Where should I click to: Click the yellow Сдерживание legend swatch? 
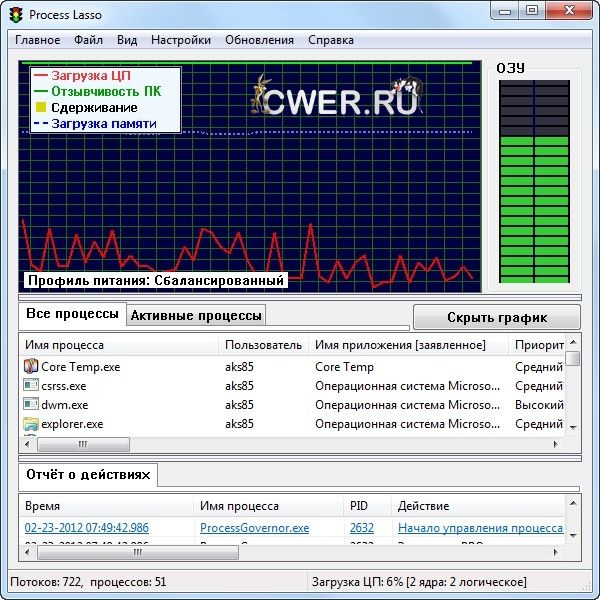[x=41, y=108]
